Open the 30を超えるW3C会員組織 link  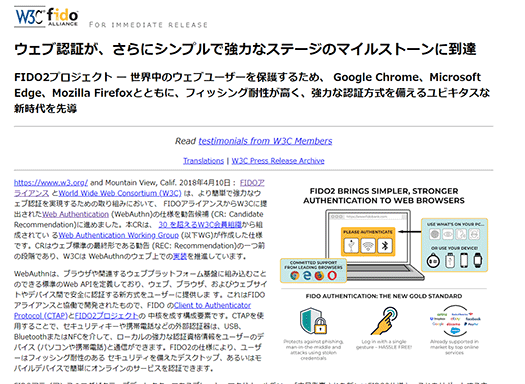tap(200, 225)
